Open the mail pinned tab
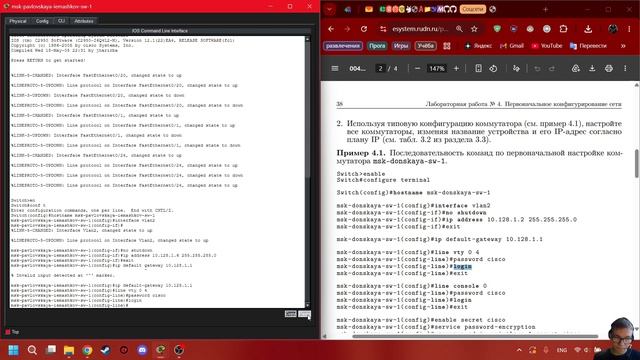This screenshot has height=360, width=640. [x=369, y=9]
